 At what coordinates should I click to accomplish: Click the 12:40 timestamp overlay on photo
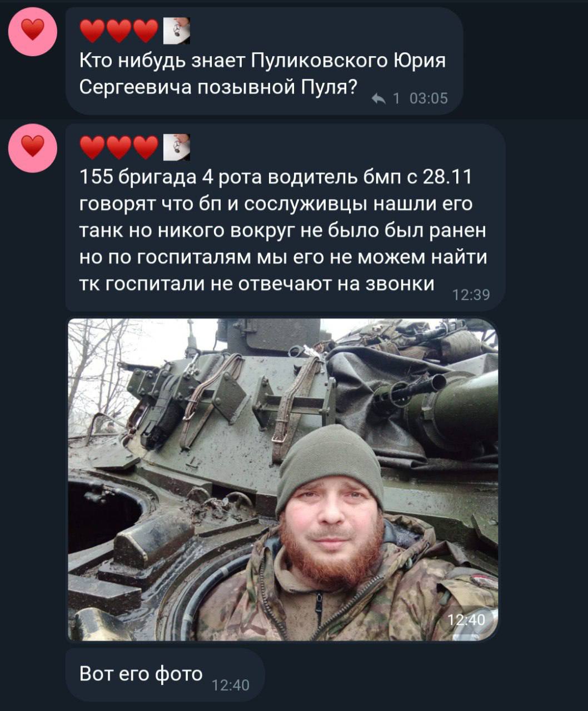point(467,619)
